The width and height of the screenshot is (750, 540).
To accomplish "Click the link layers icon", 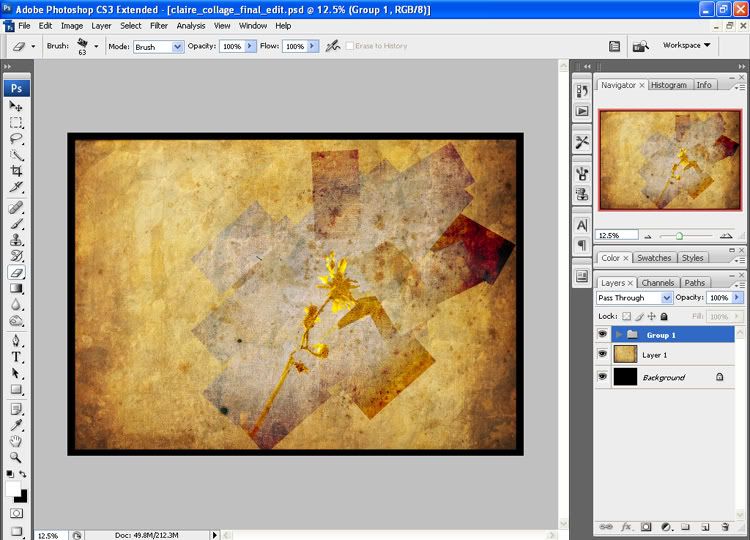I will tap(606, 527).
